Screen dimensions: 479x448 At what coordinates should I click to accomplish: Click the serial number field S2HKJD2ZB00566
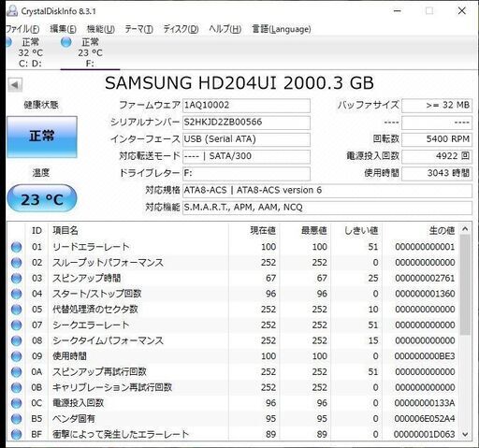pyautogui.click(x=246, y=123)
